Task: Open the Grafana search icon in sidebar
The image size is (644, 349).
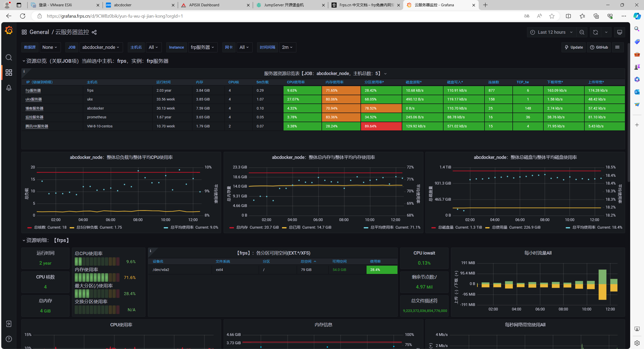Action: [x=9, y=57]
